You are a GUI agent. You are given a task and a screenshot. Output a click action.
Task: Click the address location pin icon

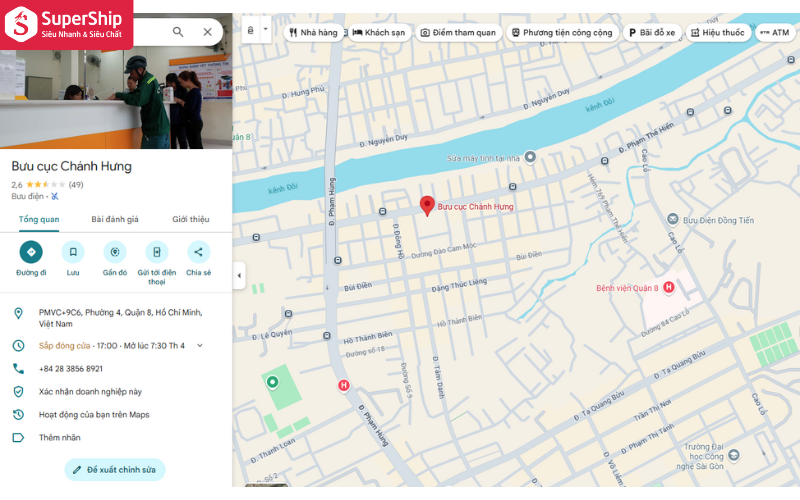click(x=18, y=313)
